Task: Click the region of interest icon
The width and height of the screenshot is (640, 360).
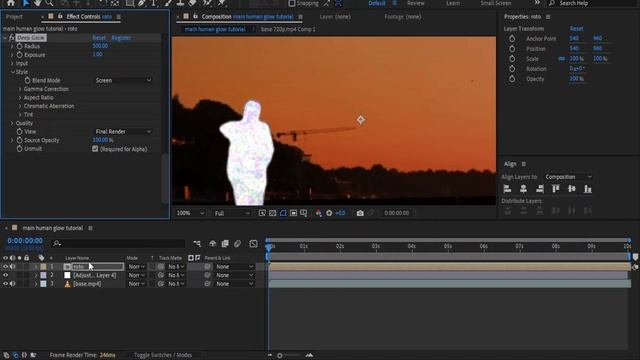Action: click(x=293, y=213)
